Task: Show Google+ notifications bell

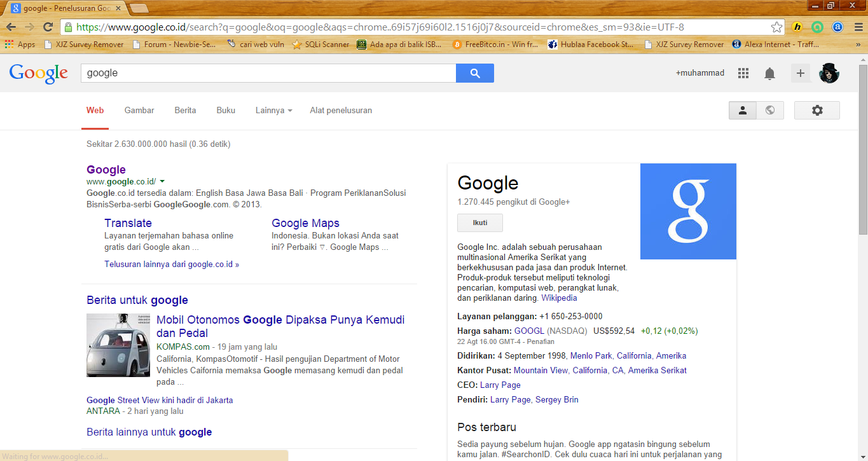Action: [x=769, y=74]
